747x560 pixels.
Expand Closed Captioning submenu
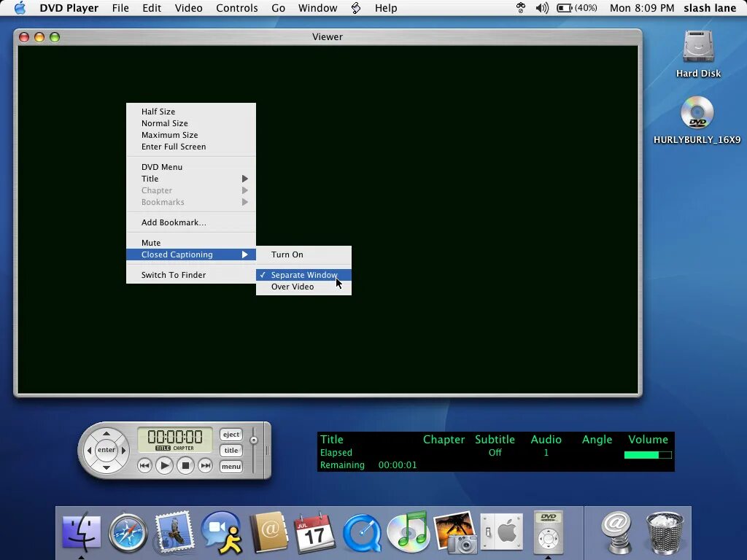pos(191,254)
